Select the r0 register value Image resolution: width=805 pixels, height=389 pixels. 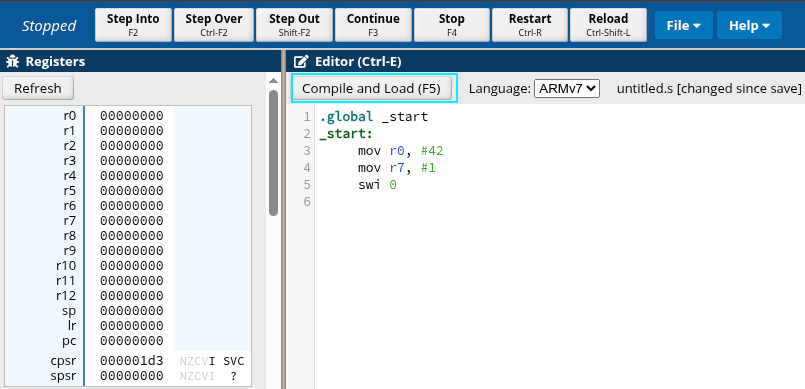[131, 116]
